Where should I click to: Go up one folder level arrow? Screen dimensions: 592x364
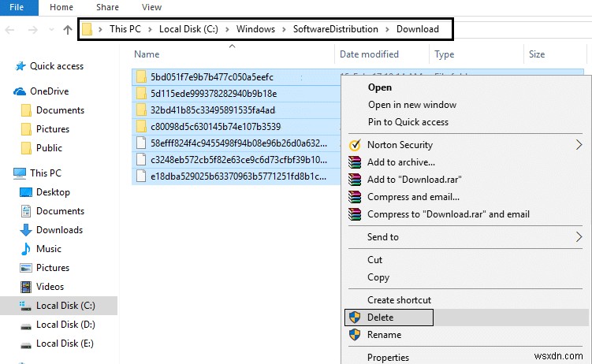click(x=68, y=29)
